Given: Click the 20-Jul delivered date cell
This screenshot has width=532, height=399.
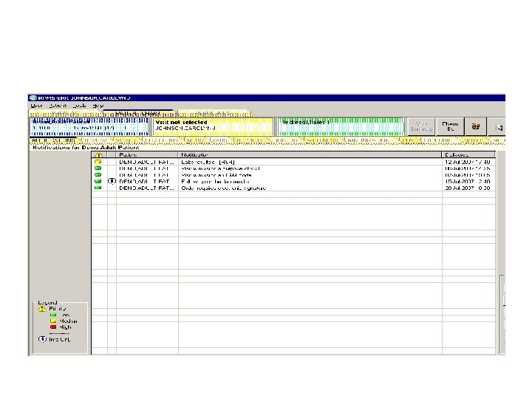Looking at the screenshot, I should pyautogui.click(x=467, y=188).
